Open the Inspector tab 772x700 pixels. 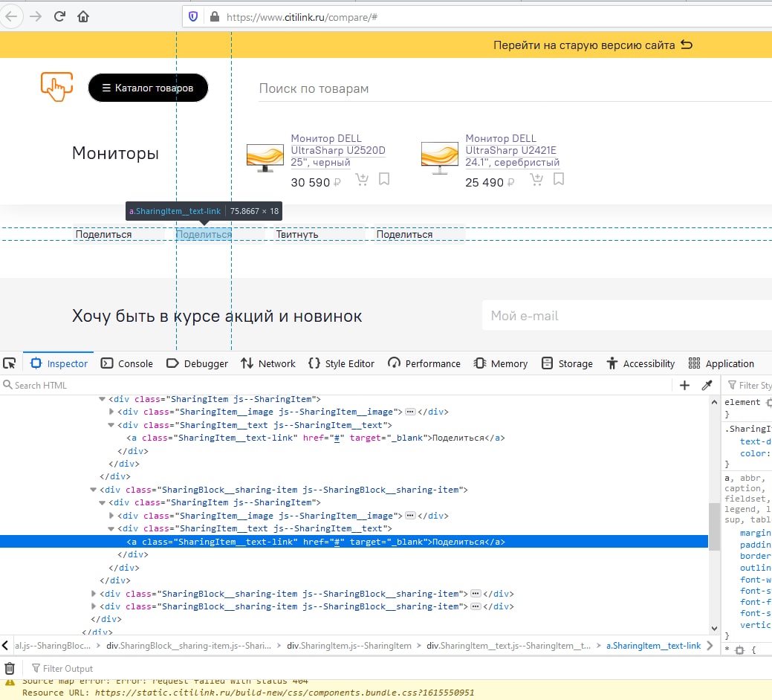(x=59, y=363)
